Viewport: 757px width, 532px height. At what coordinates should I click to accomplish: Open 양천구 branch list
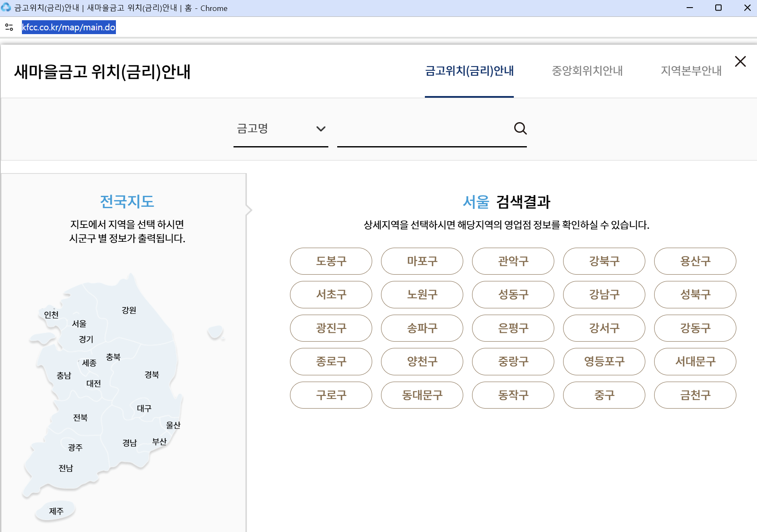point(422,361)
